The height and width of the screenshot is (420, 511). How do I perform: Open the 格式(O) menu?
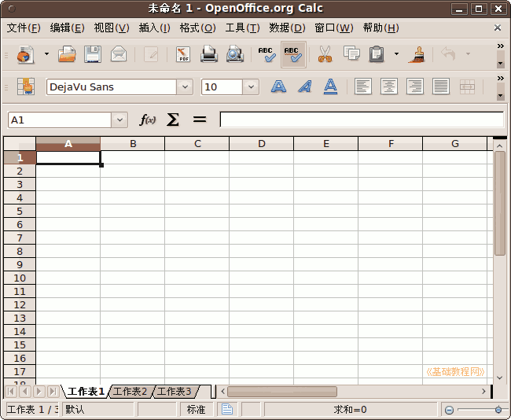point(197,28)
